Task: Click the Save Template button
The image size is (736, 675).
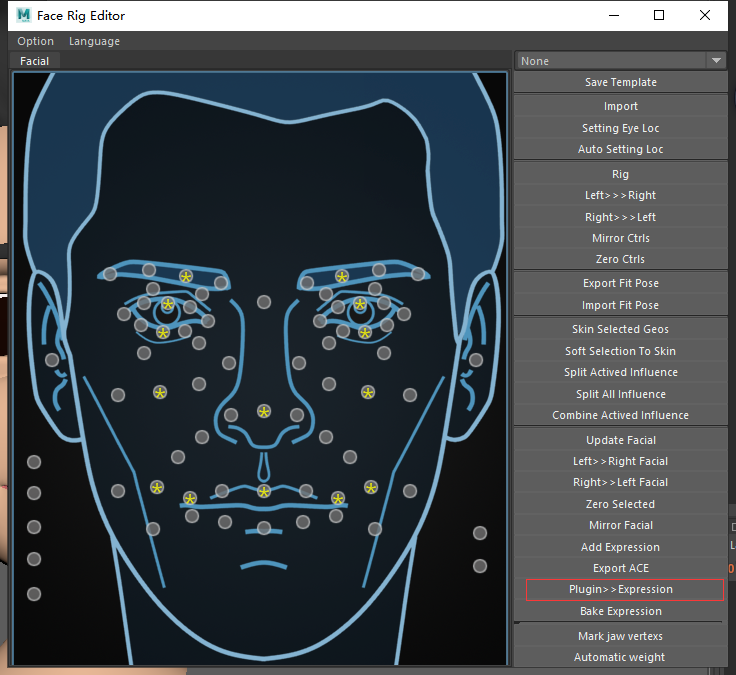Action: click(x=621, y=82)
